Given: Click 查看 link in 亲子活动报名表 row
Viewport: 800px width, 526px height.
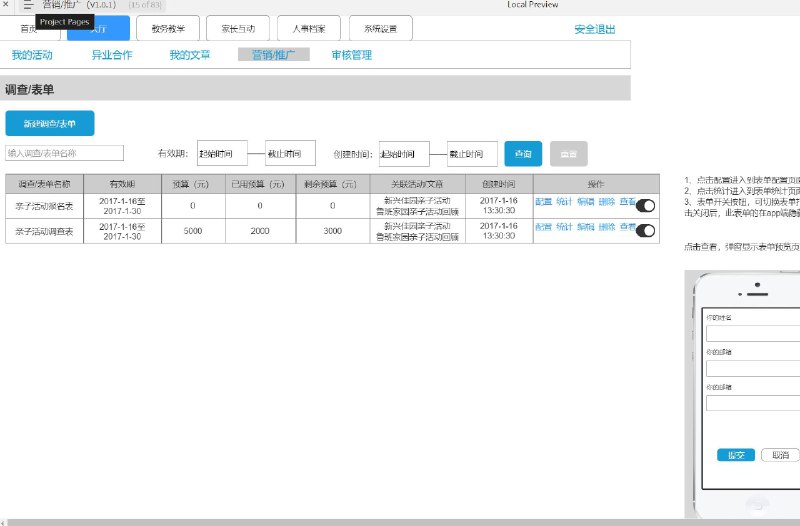Looking at the screenshot, I should click(628, 202).
